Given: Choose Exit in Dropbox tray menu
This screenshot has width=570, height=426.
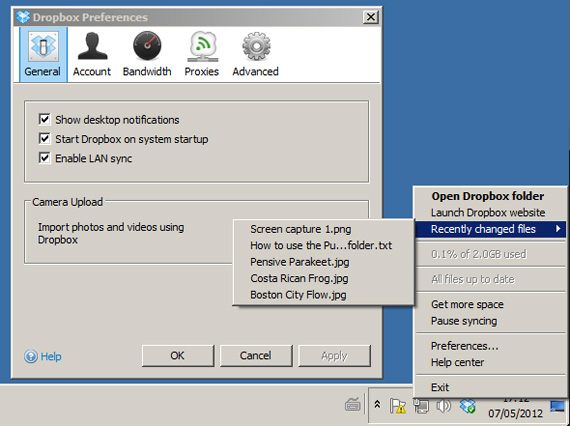Looking at the screenshot, I should tap(490, 387).
